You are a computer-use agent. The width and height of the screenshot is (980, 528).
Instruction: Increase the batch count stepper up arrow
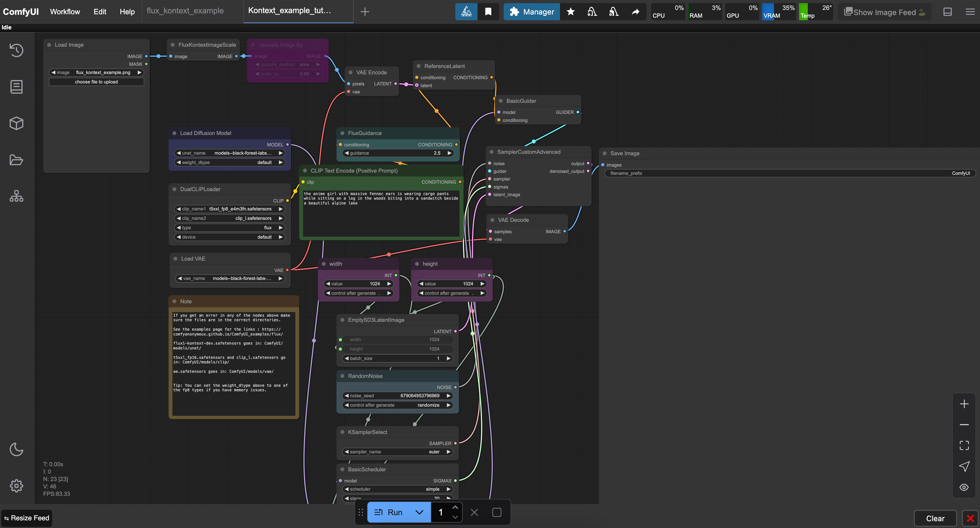coord(455,507)
